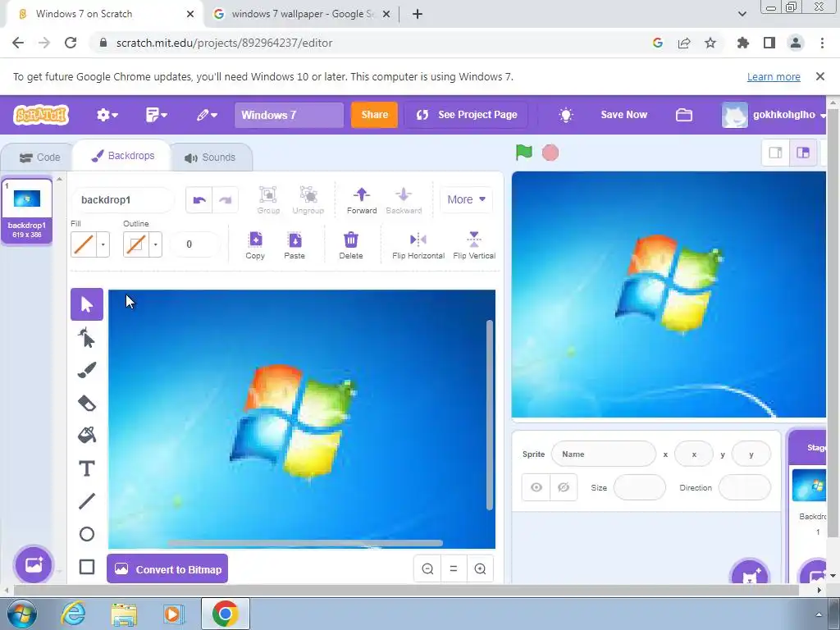The height and width of the screenshot is (630, 840).
Task: Open the Outline color dropdown arrow
Action: pos(156,244)
